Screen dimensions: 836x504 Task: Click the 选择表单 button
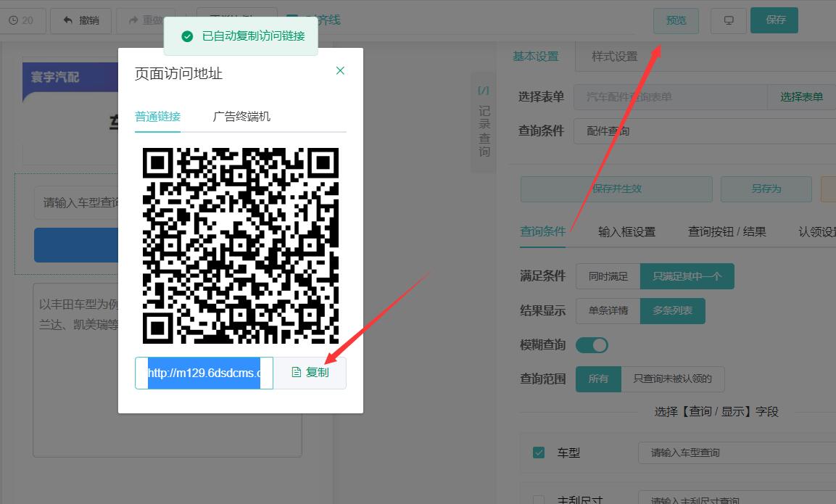tap(800, 97)
